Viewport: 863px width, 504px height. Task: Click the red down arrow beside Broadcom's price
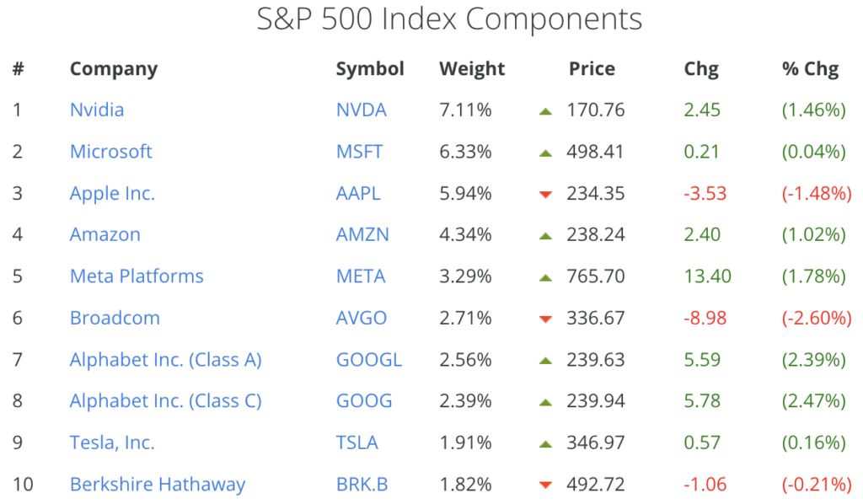pyautogui.click(x=545, y=319)
